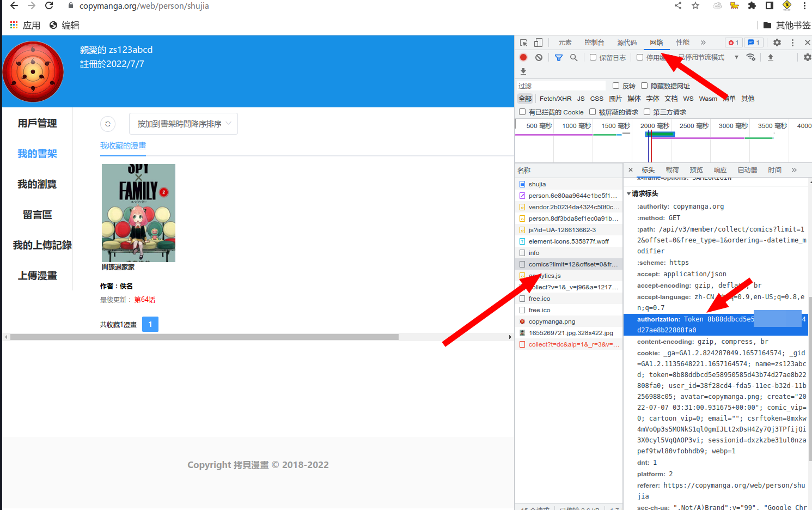This screenshot has width=812, height=510.
Task: Clear the network log
Action: 539,57
